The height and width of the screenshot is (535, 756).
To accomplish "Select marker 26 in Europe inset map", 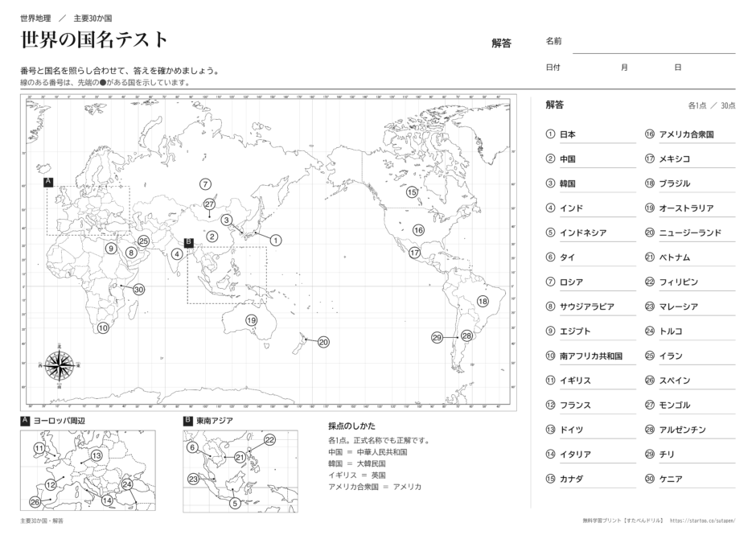I will tap(35, 502).
